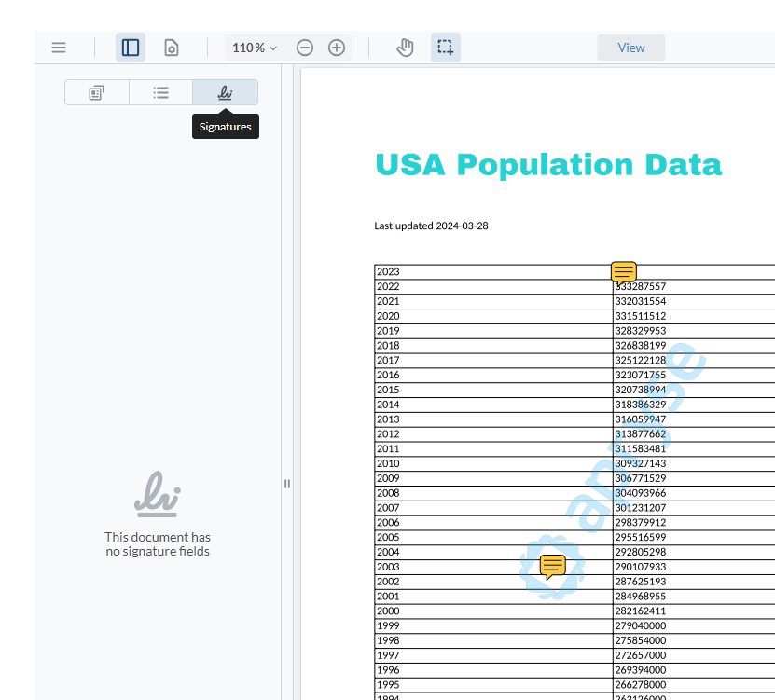Click the 1995 year cell
775x700 pixels.
(x=493, y=685)
